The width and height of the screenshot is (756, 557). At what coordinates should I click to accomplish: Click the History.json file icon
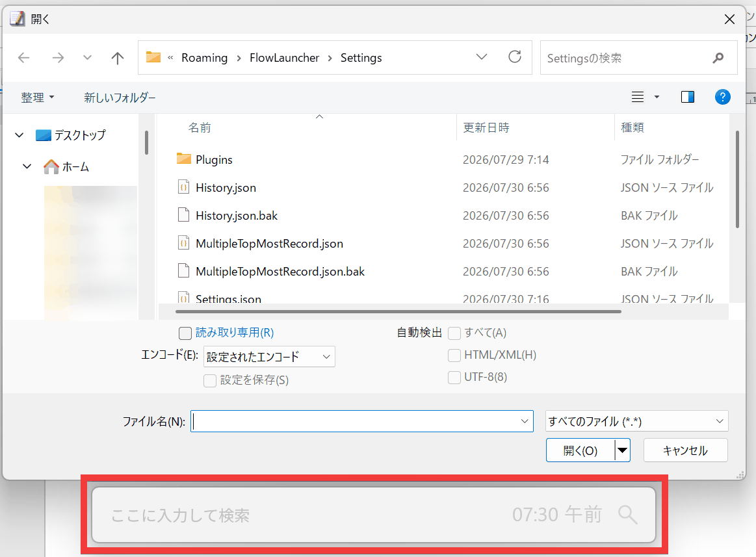[x=184, y=187]
